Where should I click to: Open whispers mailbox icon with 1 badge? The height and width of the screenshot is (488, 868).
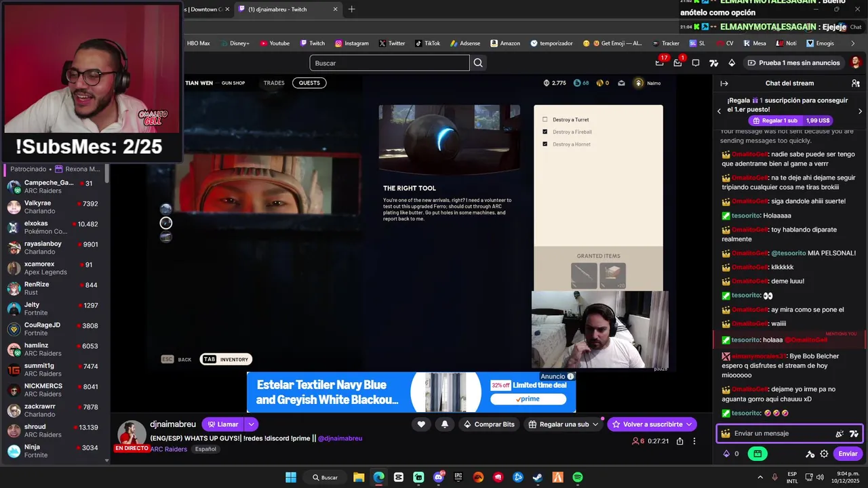point(677,63)
